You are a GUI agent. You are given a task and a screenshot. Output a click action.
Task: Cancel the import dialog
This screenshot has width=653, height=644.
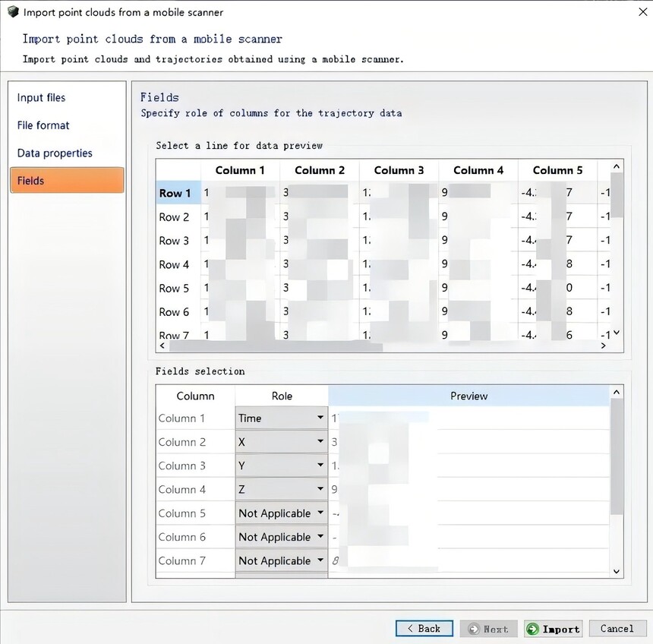pos(617,629)
